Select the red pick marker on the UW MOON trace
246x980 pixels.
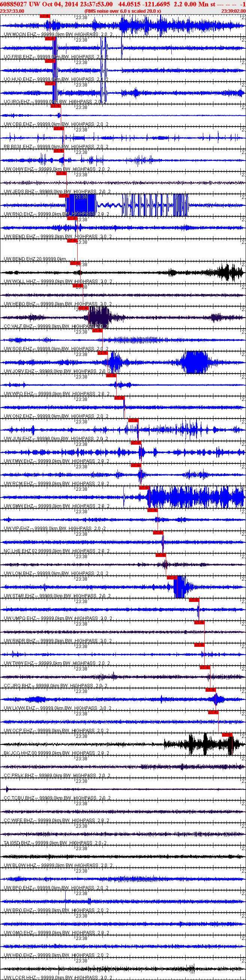point(45,16)
